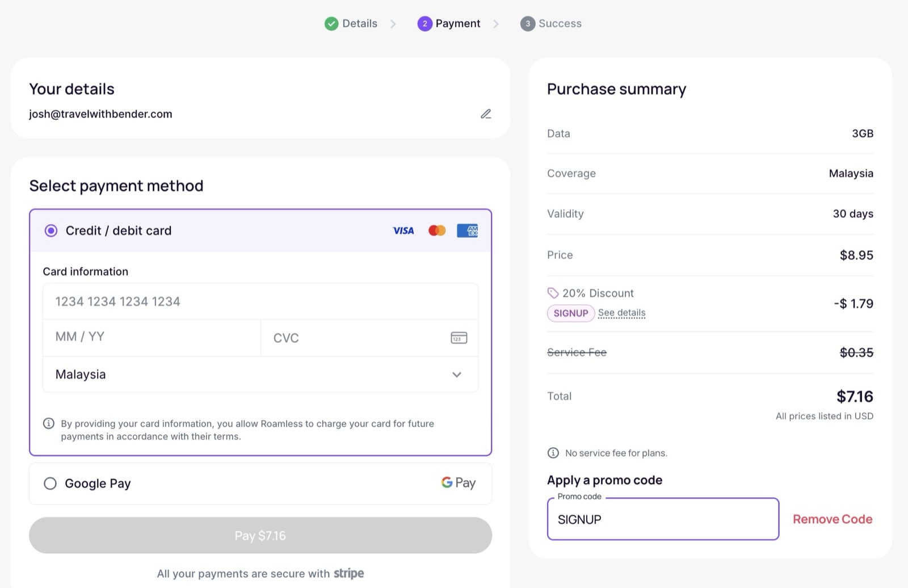Screen dimensions: 908x588
Task: Click the discount tag icon
Action: [x=553, y=293]
